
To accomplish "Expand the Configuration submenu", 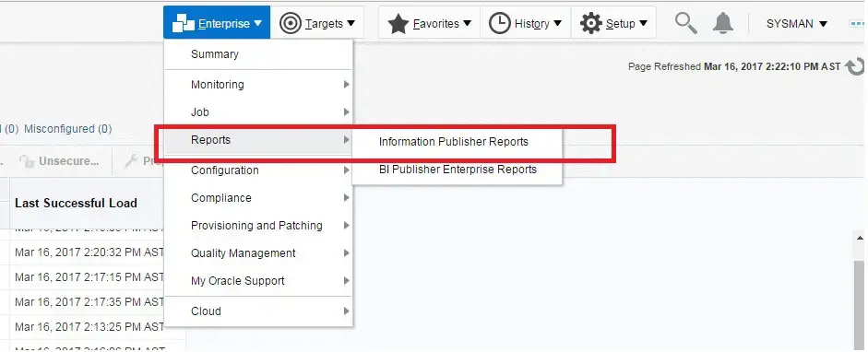I will (258, 170).
